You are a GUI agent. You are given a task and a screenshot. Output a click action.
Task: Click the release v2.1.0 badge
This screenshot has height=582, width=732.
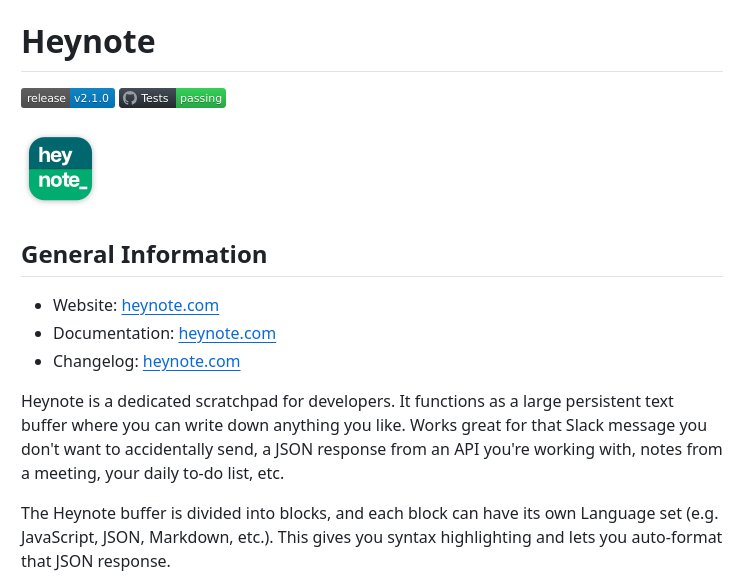click(x=68, y=98)
